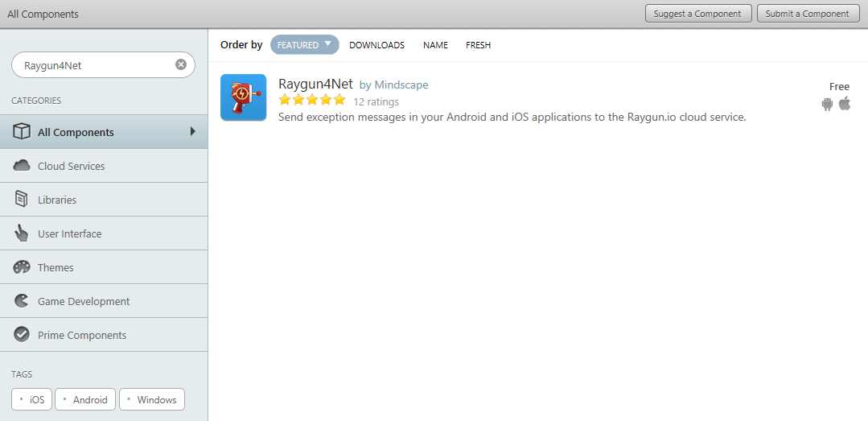The width and height of the screenshot is (868, 421).
Task: Click the Themes palette icon
Action: (x=21, y=267)
